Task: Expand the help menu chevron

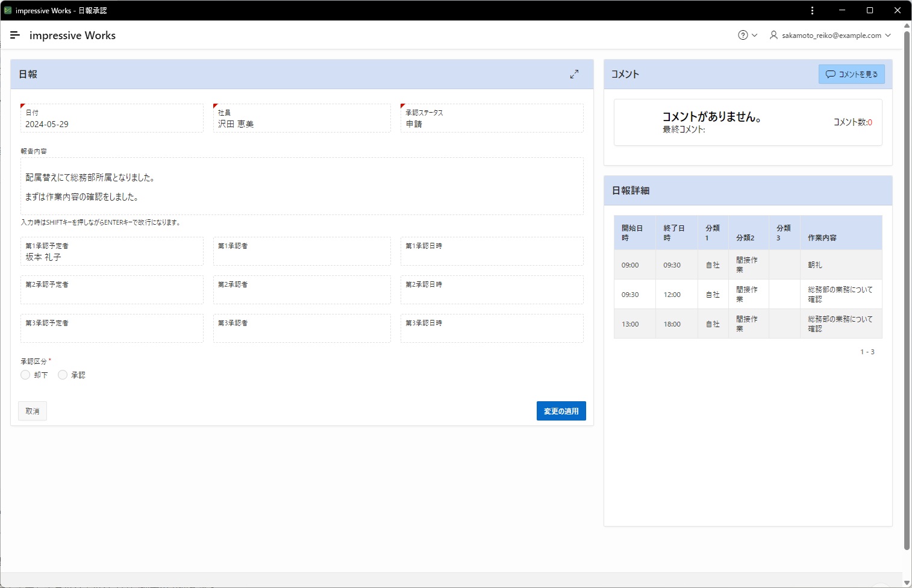Action: click(754, 35)
